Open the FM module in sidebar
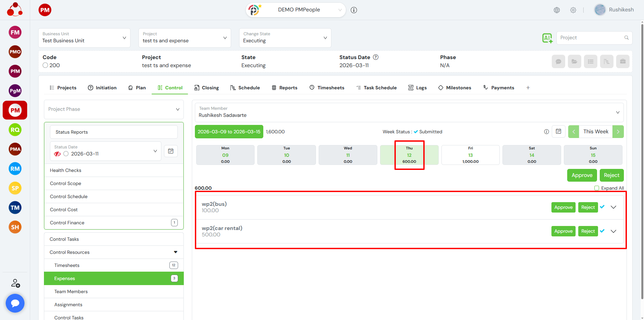Viewport: 644px width, 320px height. coord(15,33)
